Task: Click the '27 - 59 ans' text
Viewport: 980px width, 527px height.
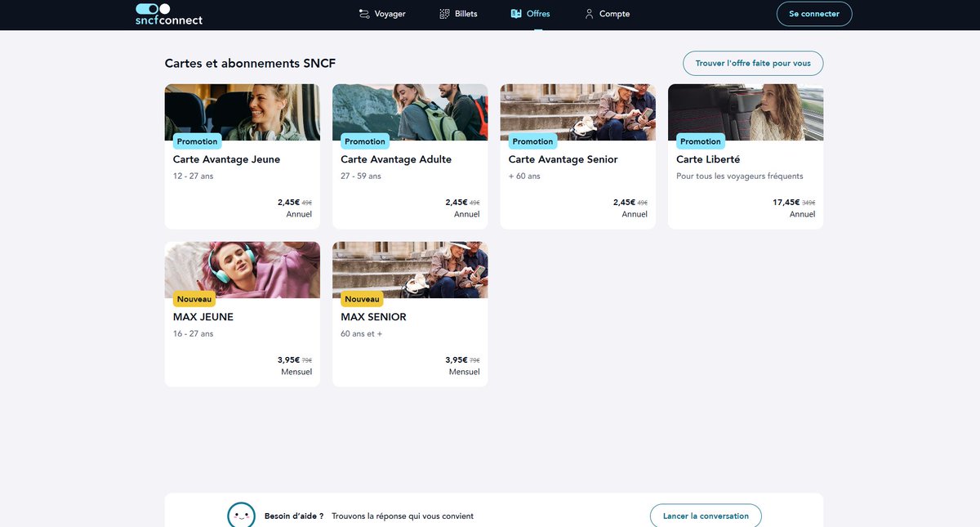Action: pyautogui.click(x=361, y=176)
